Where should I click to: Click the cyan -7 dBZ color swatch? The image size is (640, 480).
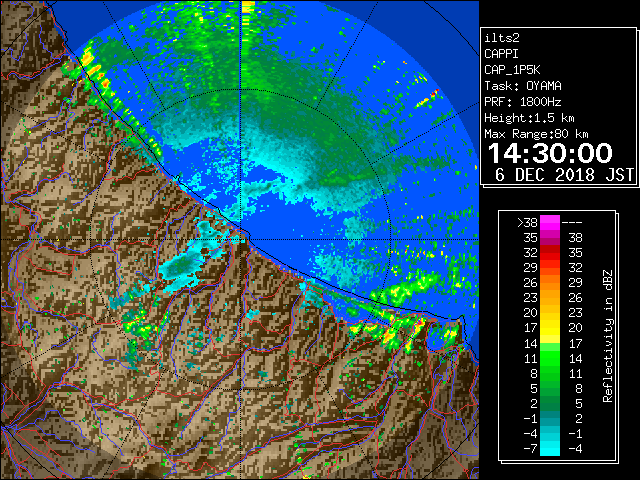point(550,448)
